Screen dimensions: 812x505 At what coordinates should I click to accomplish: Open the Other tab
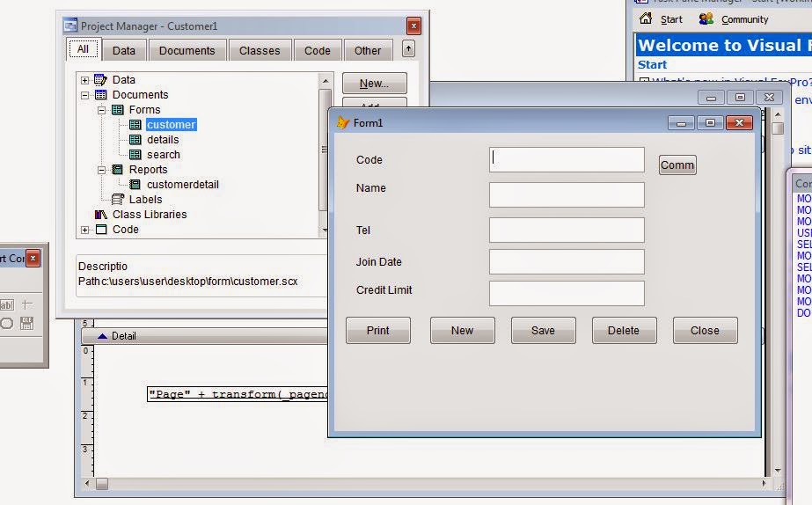pyautogui.click(x=368, y=51)
